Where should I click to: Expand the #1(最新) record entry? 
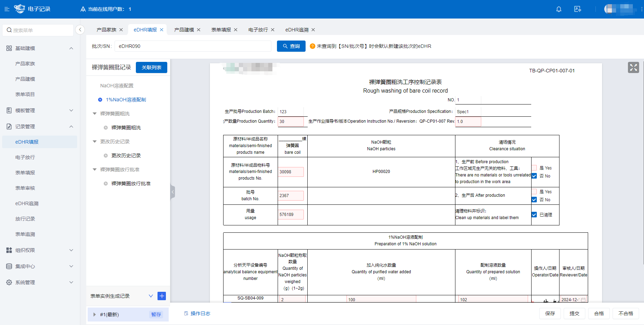(x=95, y=315)
